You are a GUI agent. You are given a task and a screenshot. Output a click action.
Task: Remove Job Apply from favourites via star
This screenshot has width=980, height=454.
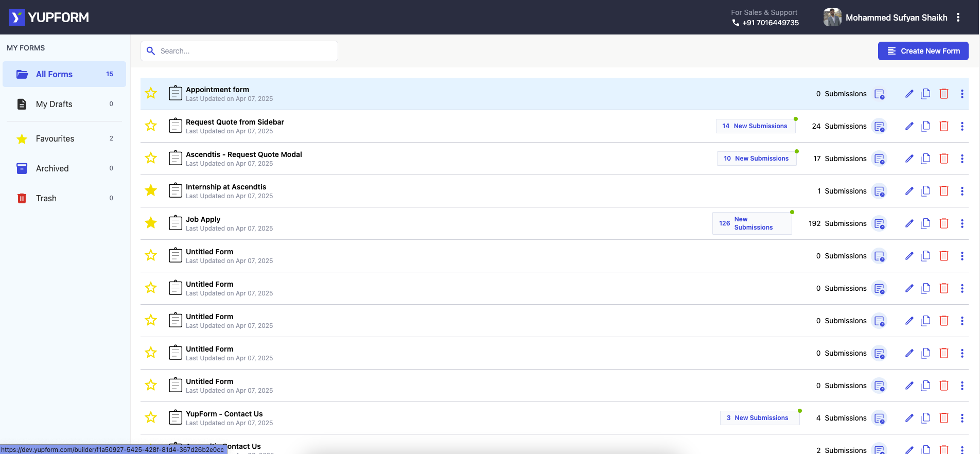(151, 223)
